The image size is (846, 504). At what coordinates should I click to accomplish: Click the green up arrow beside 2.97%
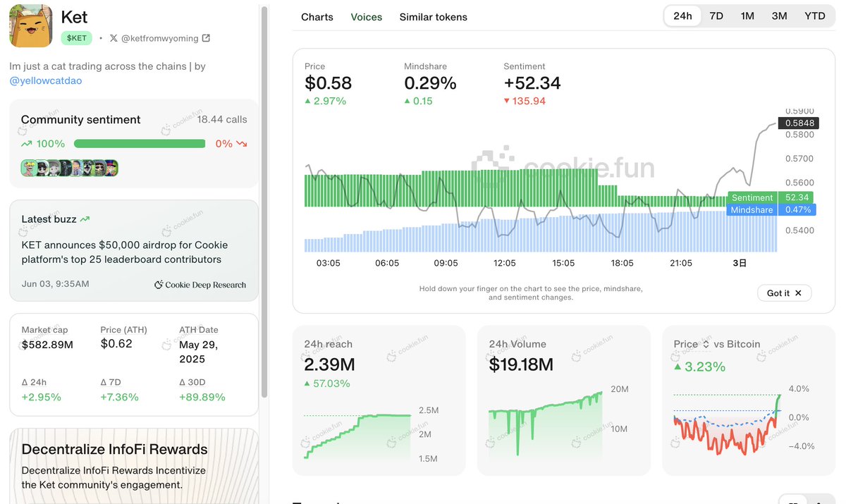click(308, 101)
